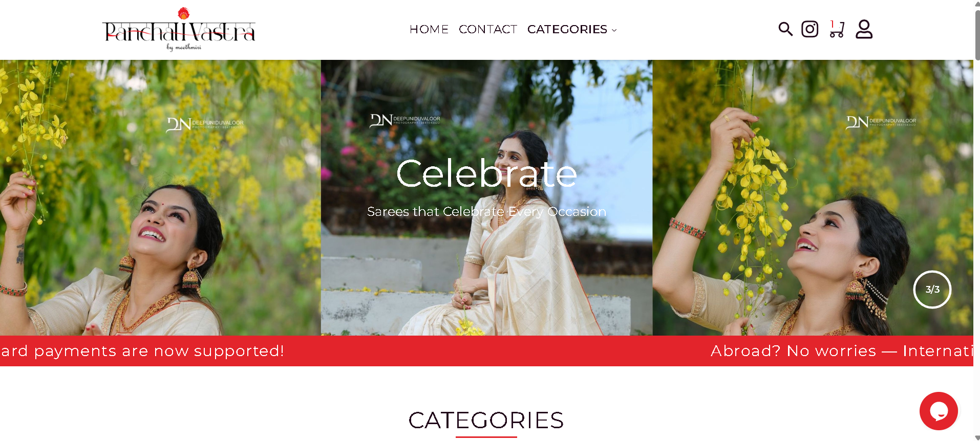
Task: Open the user account profile icon
Action: (x=864, y=29)
